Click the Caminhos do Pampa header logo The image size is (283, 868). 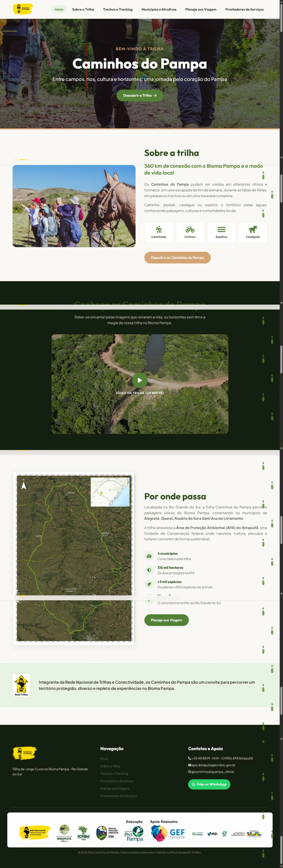(23, 9)
